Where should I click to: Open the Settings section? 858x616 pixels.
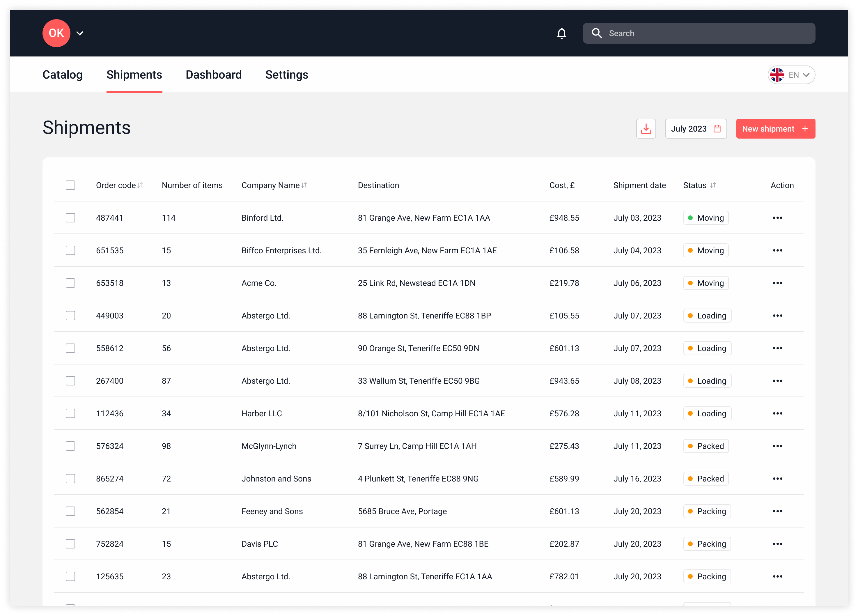(287, 75)
